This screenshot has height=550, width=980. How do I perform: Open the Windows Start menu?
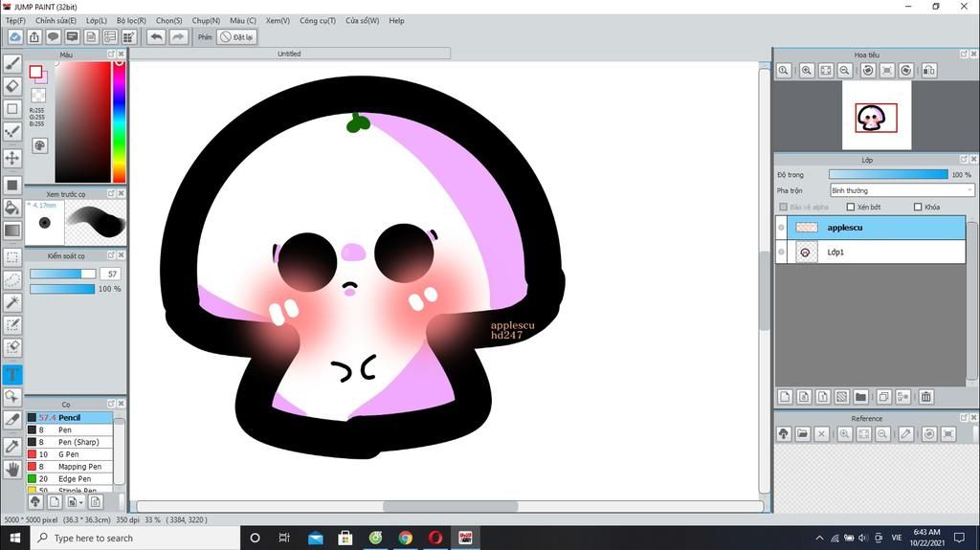point(15,538)
